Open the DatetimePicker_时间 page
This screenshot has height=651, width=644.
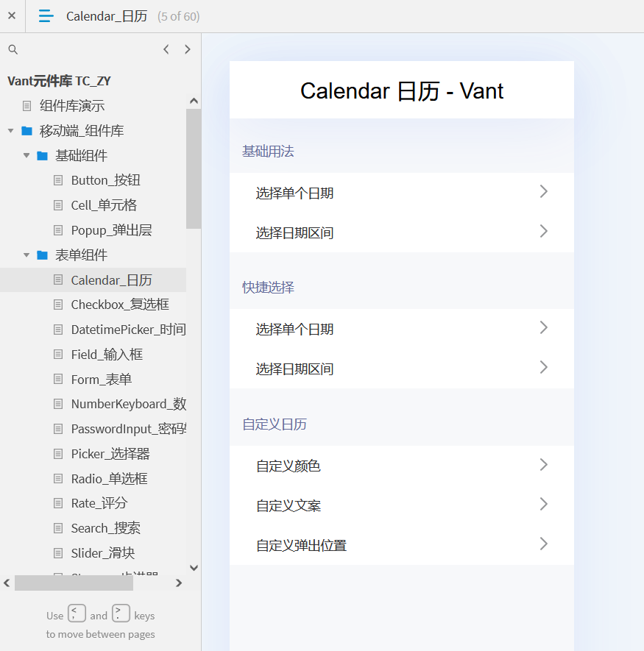128,330
